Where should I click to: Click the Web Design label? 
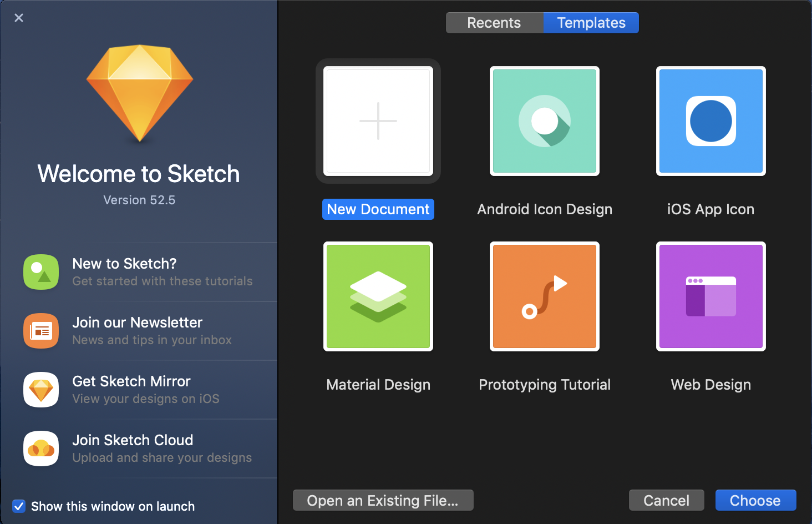click(x=711, y=385)
